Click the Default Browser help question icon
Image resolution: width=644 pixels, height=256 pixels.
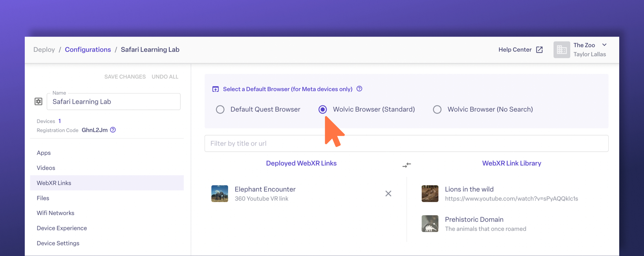click(x=359, y=89)
